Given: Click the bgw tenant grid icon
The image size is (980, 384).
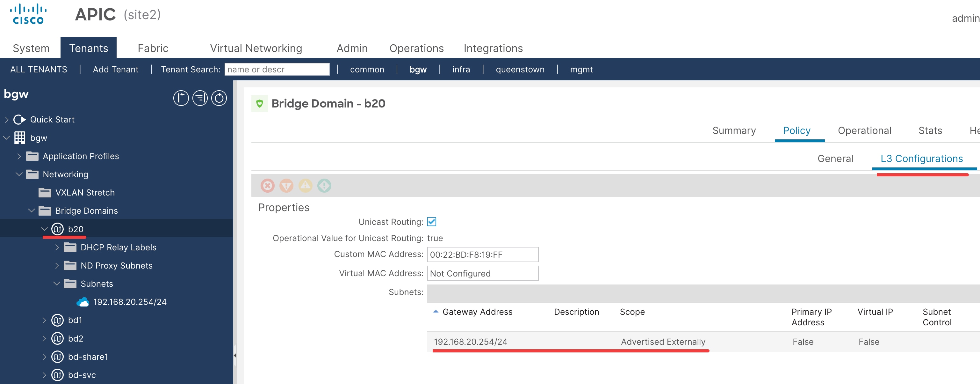Looking at the screenshot, I should (19, 138).
